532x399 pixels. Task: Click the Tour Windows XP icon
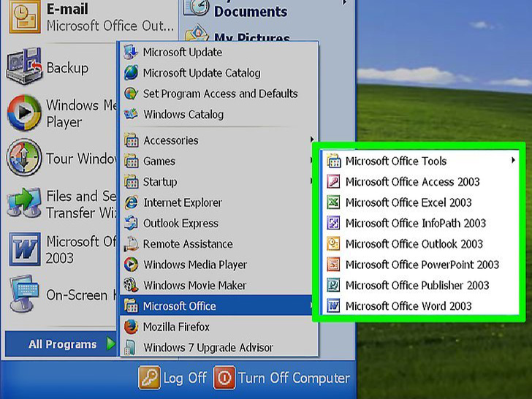[x=23, y=158]
